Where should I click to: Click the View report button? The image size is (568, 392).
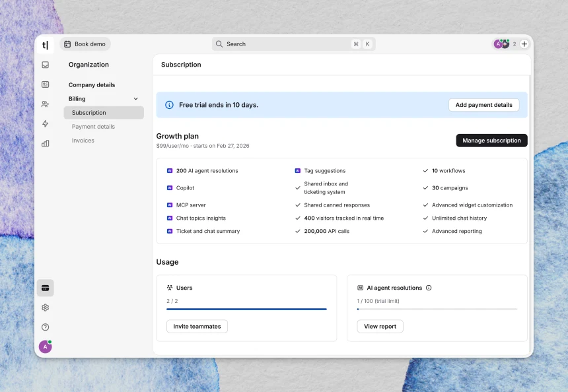click(x=380, y=327)
